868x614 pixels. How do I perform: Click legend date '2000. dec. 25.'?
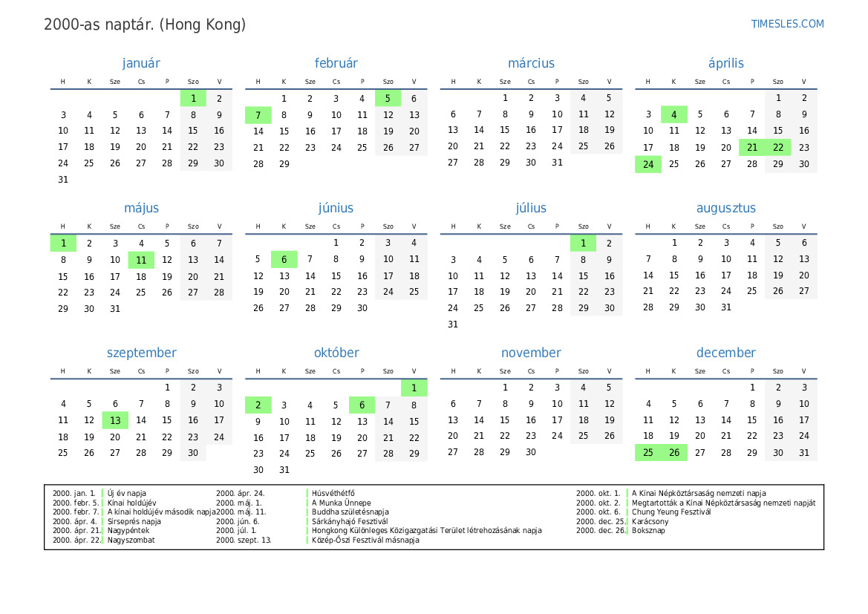pyautogui.click(x=601, y=521)
